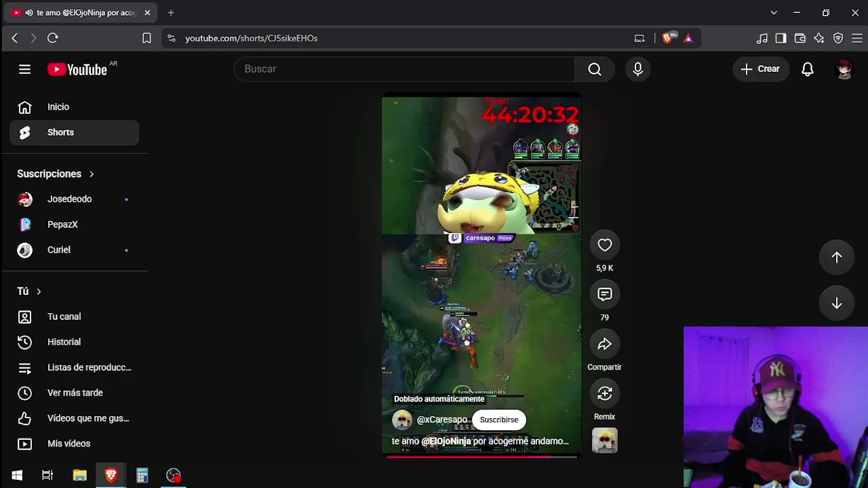The width and height of the screenshot is (868, 488).
Task: Open Brave Rewards triangle icon
Action: (x=688, y=38)
